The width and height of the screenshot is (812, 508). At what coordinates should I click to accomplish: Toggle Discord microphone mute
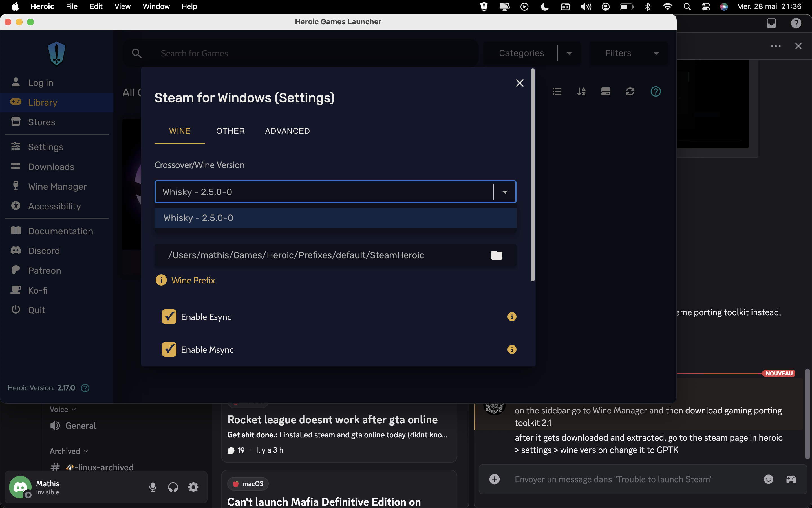click(153, 487)
